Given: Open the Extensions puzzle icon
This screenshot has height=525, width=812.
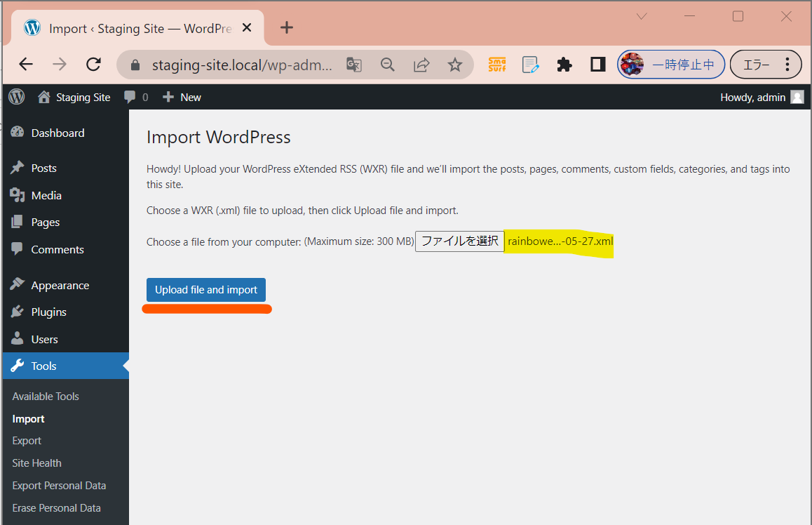Looking at the screenshot, I should (x=564, y=65).
